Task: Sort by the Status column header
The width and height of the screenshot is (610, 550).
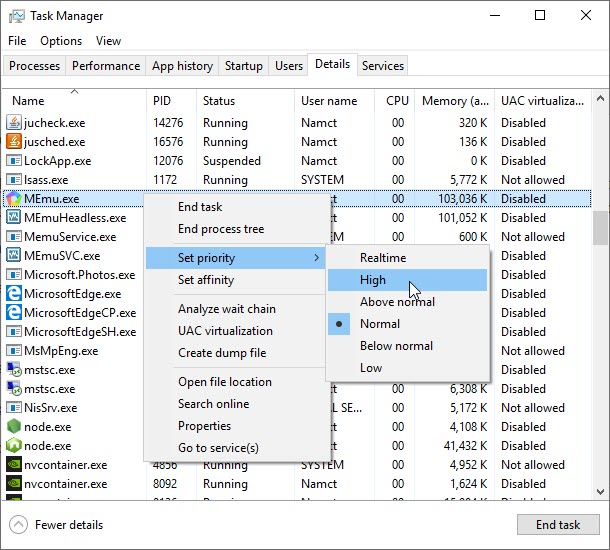Action: tap(245, 101)
